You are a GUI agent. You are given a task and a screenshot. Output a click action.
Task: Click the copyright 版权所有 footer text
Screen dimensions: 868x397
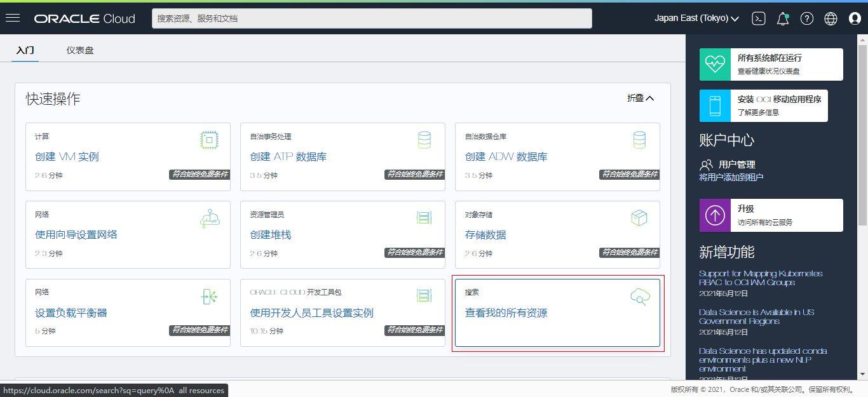tap(763, 390)
